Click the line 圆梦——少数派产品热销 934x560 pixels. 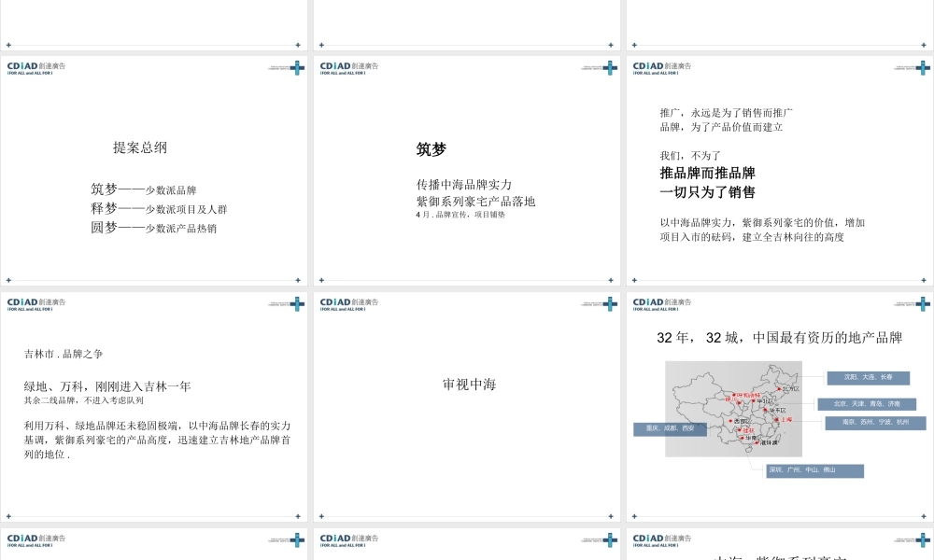click(154, 228)
